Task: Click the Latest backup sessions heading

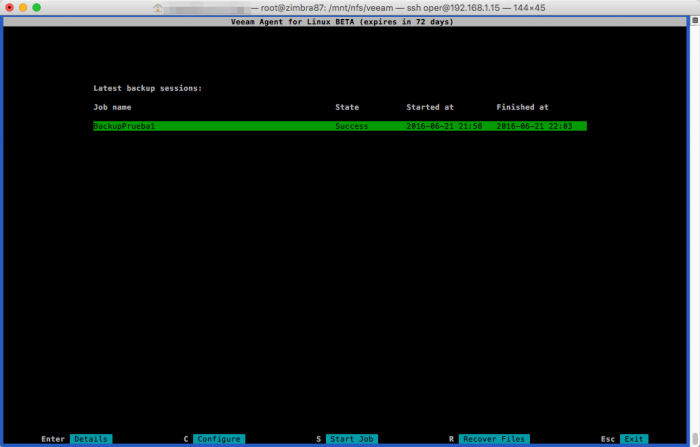Action: click(x=148, y=88)
